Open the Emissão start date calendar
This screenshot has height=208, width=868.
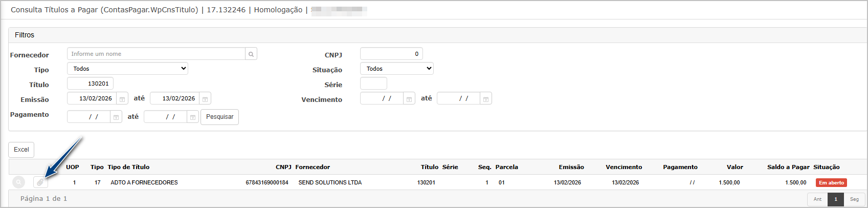(122, 99)
